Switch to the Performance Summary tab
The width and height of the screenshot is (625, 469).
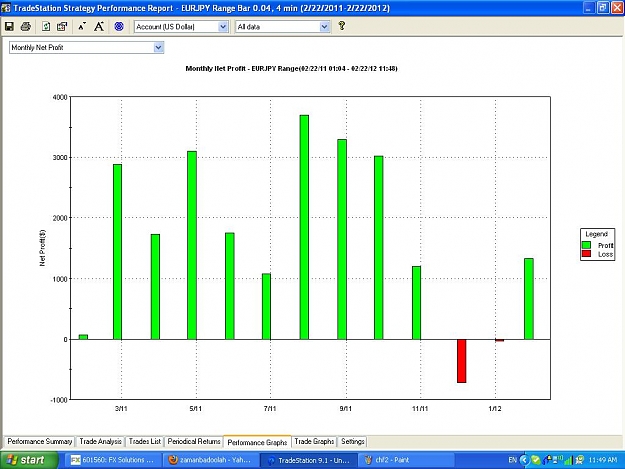click(39, 442)
